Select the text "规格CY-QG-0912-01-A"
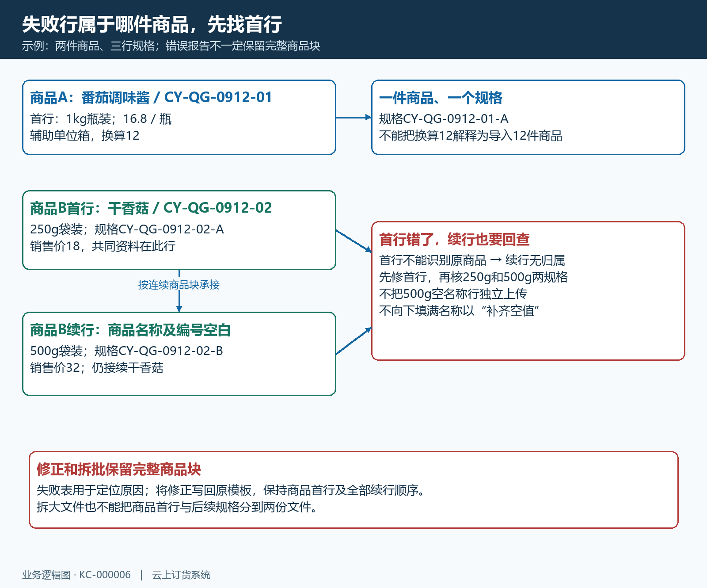This screenshot has height=588, width=707. coord(444,119)
